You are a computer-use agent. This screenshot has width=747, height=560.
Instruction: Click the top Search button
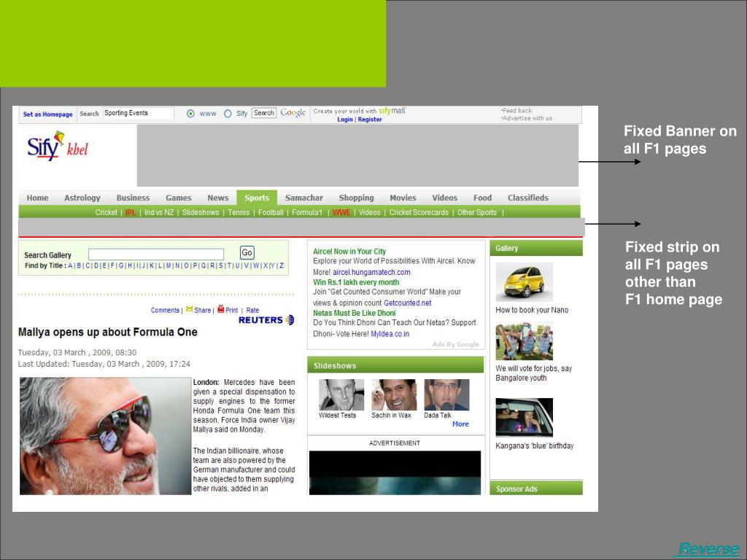(264, 113)
